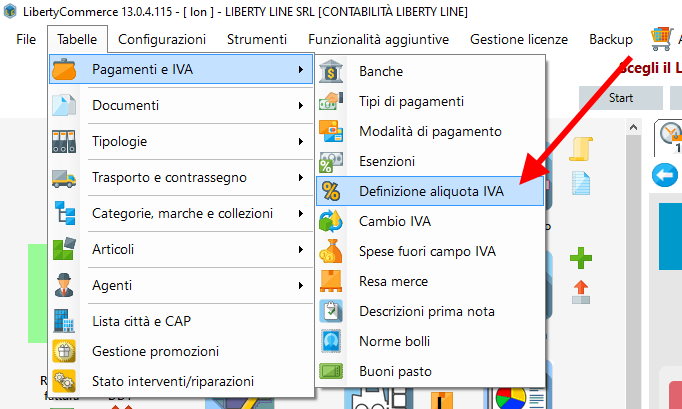Click the yellow scroll note icon

pyautogui.click(x=581, y=149)
